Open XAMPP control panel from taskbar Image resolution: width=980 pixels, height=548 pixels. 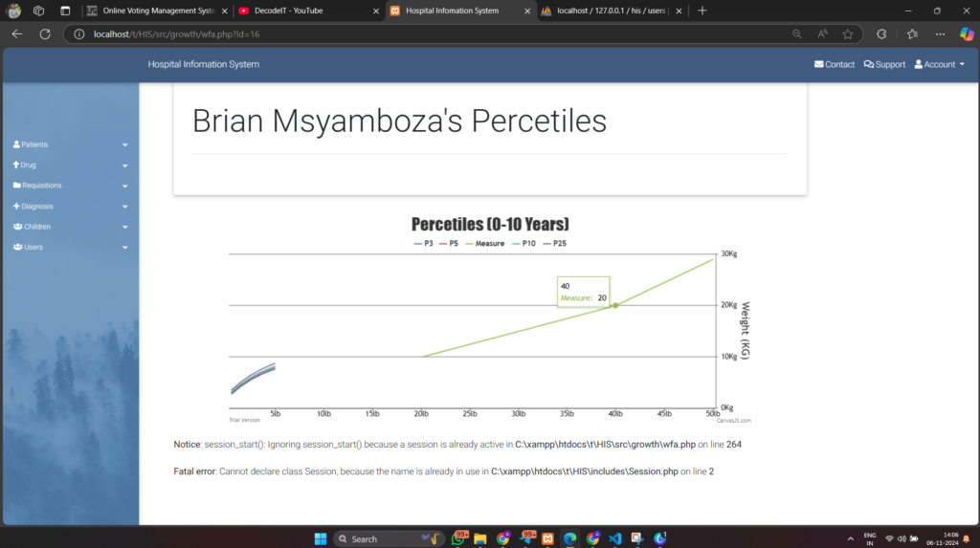(547, 538)
